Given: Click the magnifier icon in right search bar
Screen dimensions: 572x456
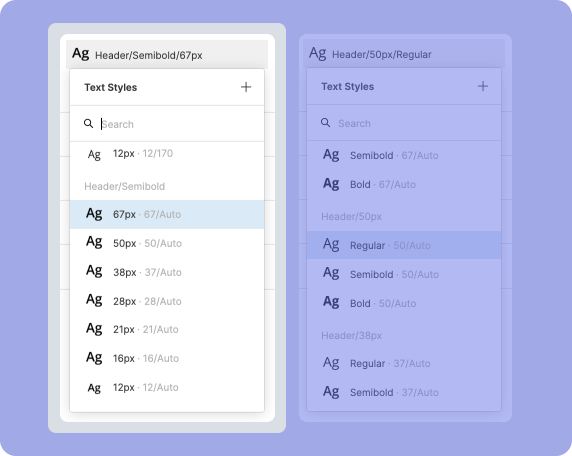Looking at the screenshot, I should tap(325, 123).
